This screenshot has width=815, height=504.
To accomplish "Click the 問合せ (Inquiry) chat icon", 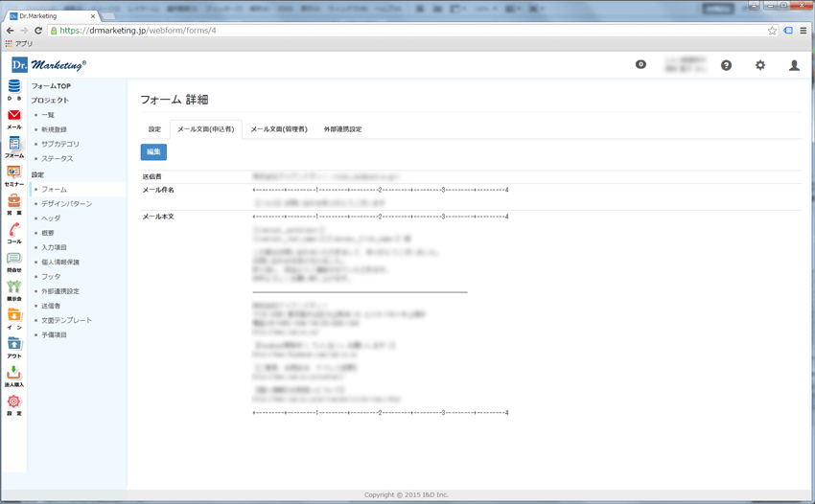I will 13,262.
